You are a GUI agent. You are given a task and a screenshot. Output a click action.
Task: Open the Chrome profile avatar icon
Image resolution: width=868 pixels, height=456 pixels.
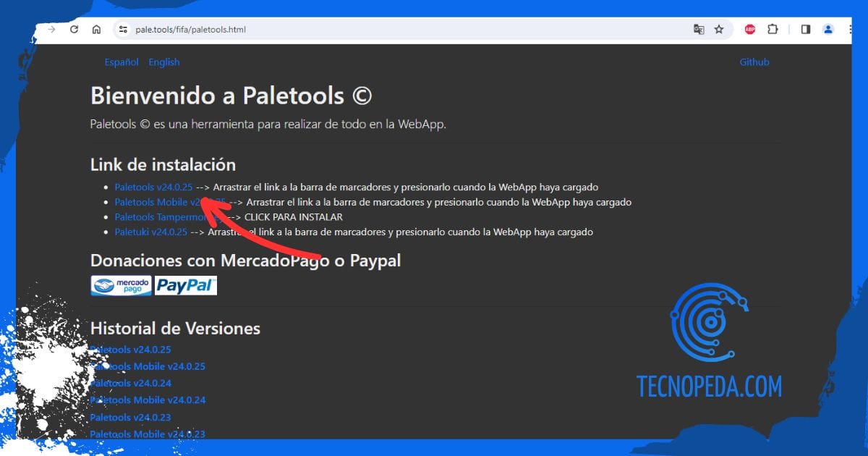(828, 30)
